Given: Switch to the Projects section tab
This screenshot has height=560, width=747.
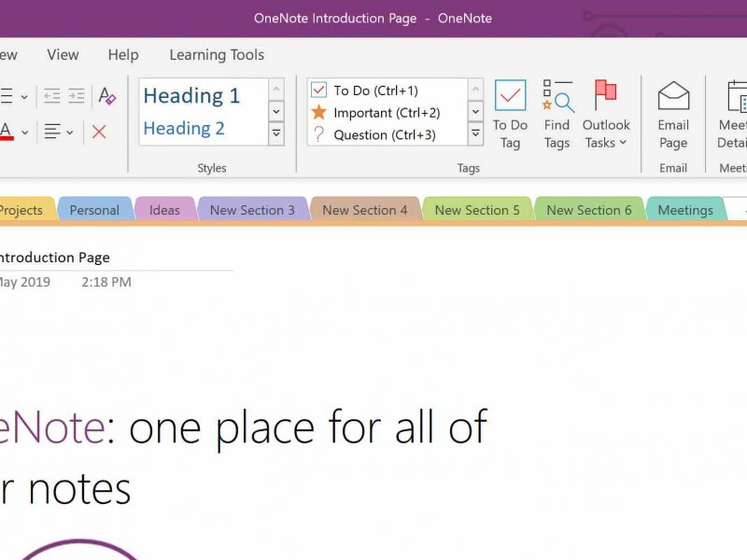Looking at the screenshot, I should click(x=27, y=209).
